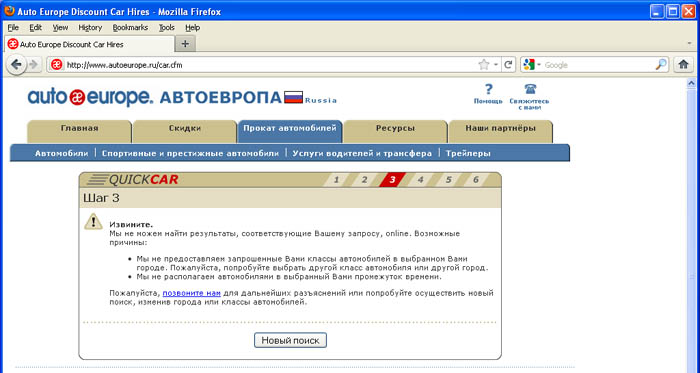Expand the list all tabs arrow
The width and height of the screenshot is (700, 373).
[x=690, y=44]
